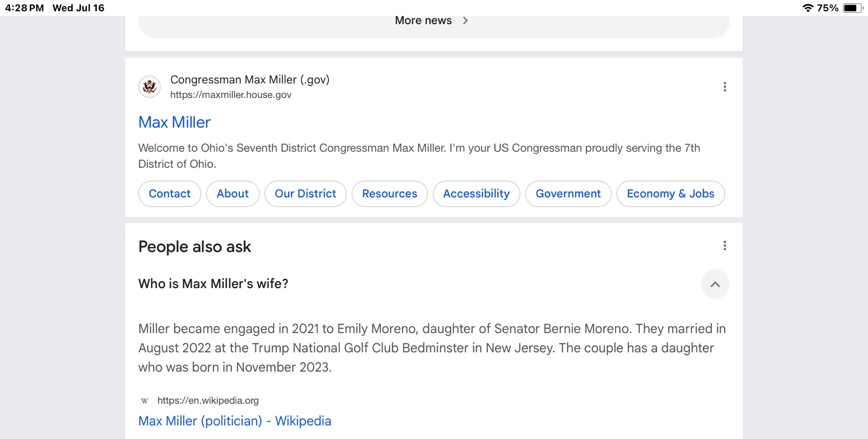Collapse the Max Miller's wife answer
The height and width of the screenshot is (439, 868).
click(x=715, y=284)
